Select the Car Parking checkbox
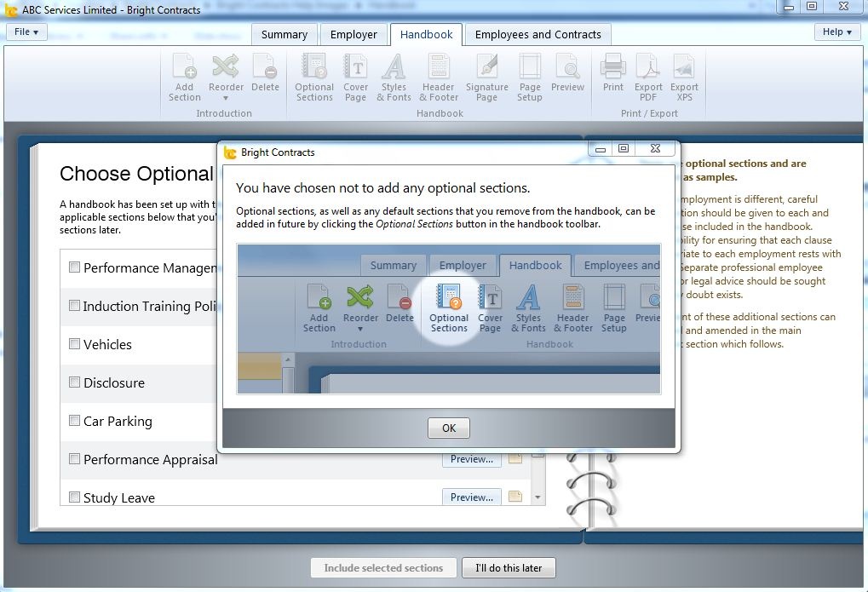This screenshot has width=868, height=592. coord(74,420)
